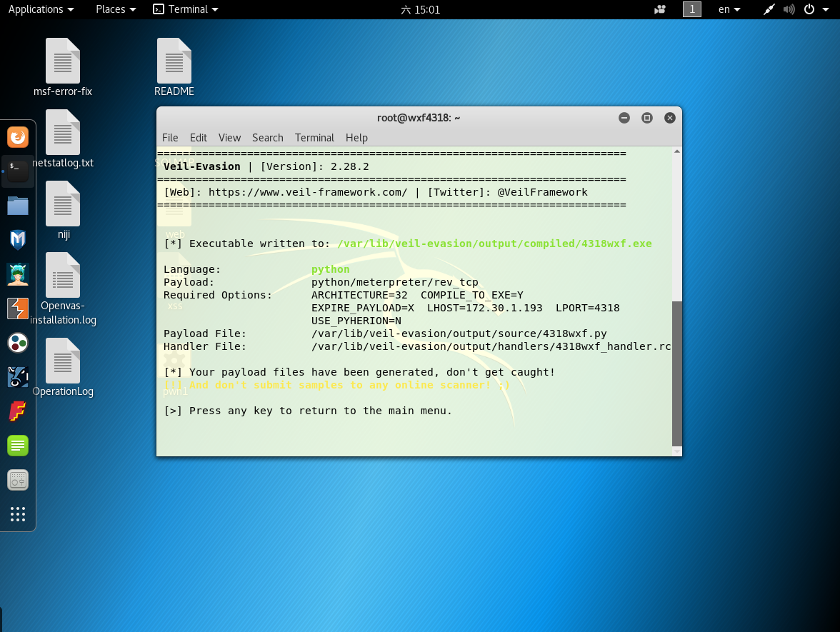Click the Press any key prompt line

click(x=308, y=411)
